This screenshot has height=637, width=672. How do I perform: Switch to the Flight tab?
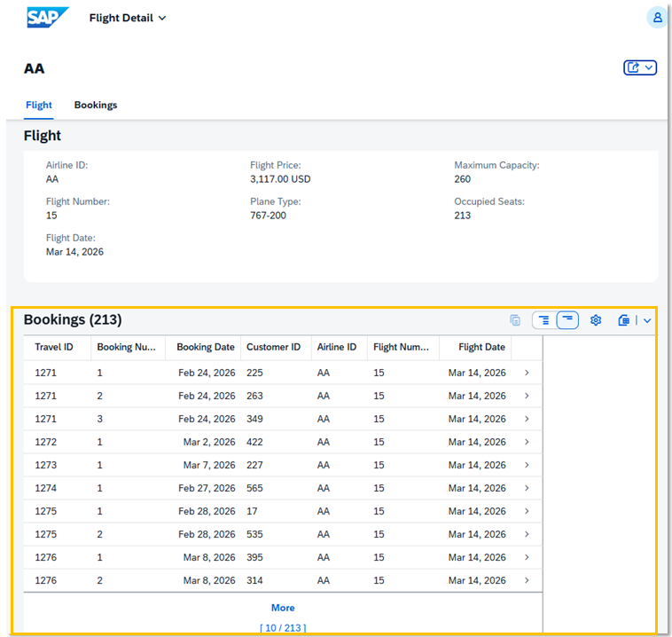(39, 105)
